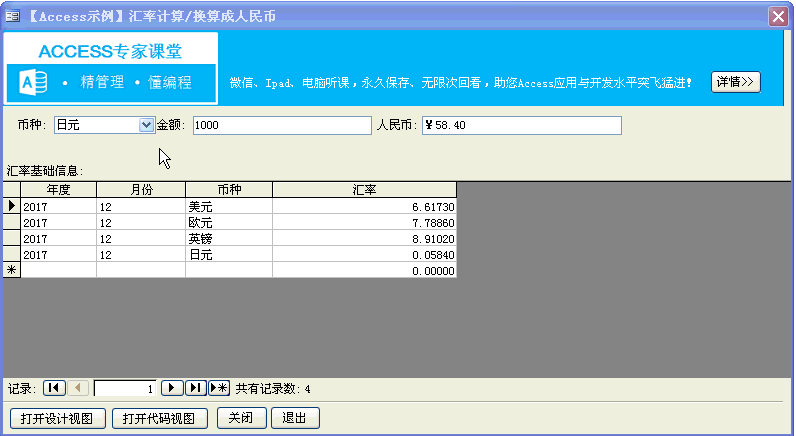Click the rate cell 0.05840
Screen dimensions: 796x436
pyautogui.click(x=364, y=254)
